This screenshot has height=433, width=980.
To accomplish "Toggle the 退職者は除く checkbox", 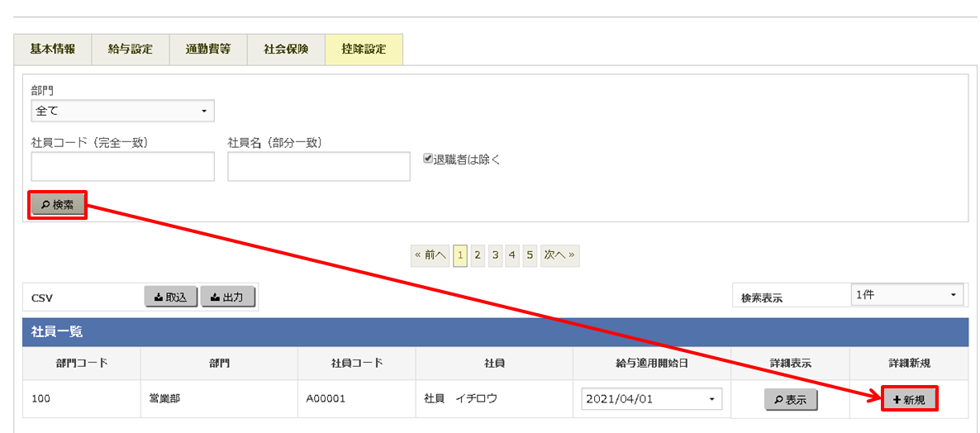I will (x=428, y=159).
